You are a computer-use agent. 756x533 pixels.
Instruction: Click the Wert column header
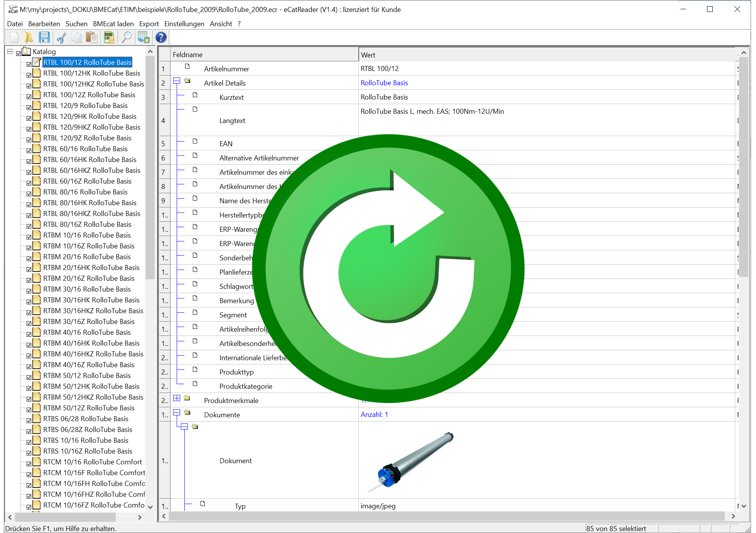547,54
